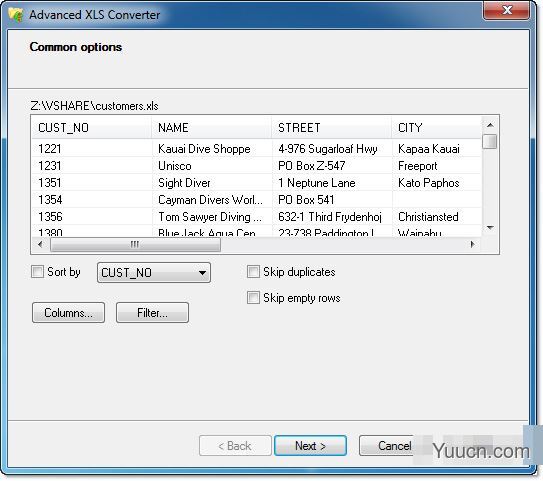Select cell 1351 in CUST_NO column

pyautogui.click(x=91, y=182)
